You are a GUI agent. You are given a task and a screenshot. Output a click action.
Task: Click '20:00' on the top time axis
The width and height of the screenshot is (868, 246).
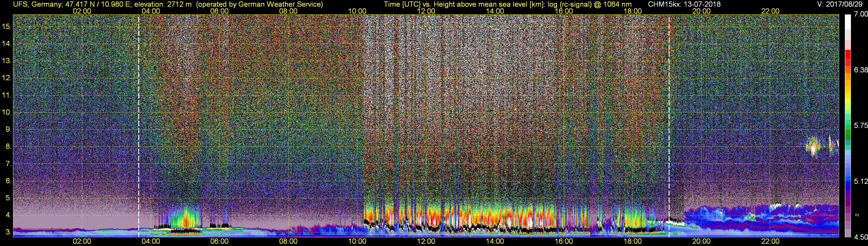(x=702, y=11)
